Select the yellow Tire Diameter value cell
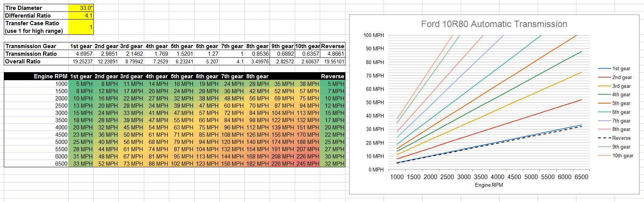Screen dimensions: 644x202 point(81,8)
